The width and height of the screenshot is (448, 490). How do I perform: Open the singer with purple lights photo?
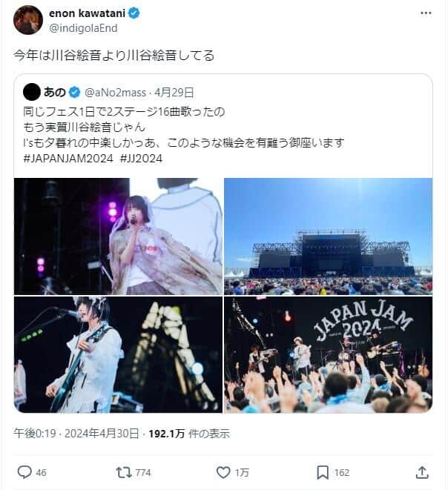(x=118, y=236)
